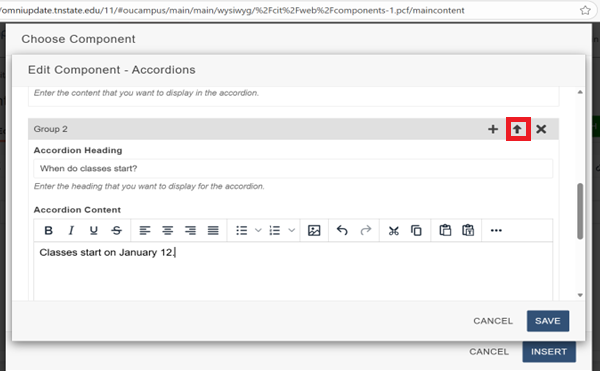
Task: Show more toolbar options
Action: pyautogui.click(x=496, y=230)
